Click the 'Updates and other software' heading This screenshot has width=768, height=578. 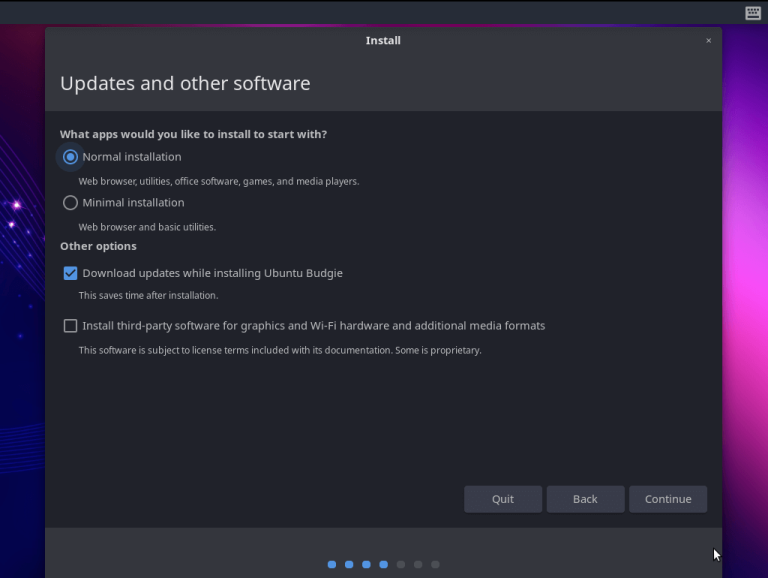pos(185,84)
